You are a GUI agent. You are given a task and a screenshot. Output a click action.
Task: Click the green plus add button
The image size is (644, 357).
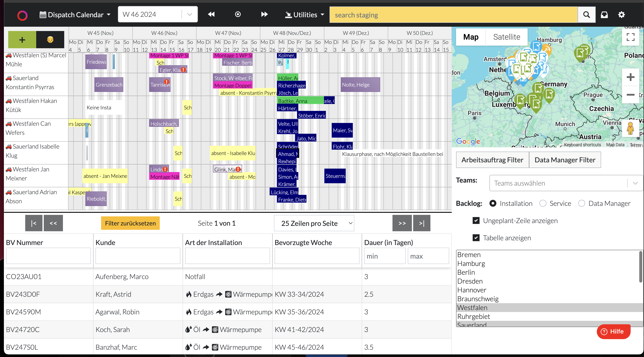tap(22, 39)
